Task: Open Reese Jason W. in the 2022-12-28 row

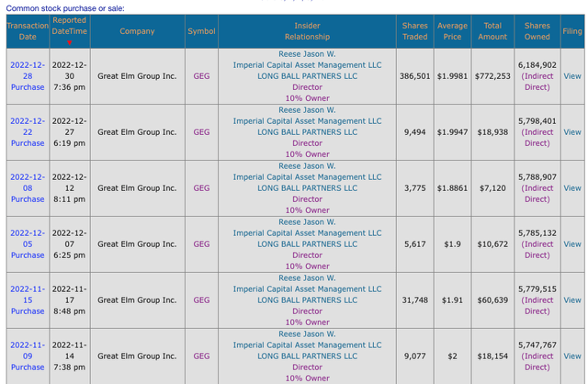Action: point(307,54)
